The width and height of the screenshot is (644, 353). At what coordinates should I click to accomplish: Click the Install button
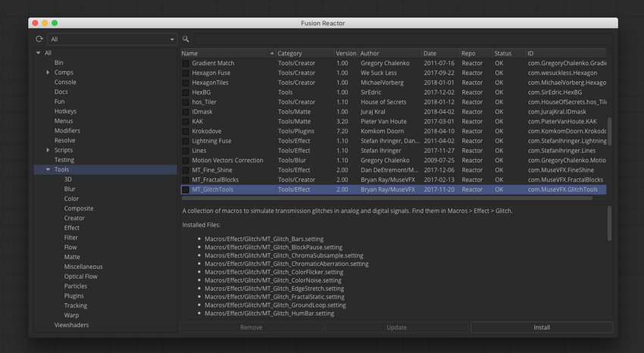(542, 327)
